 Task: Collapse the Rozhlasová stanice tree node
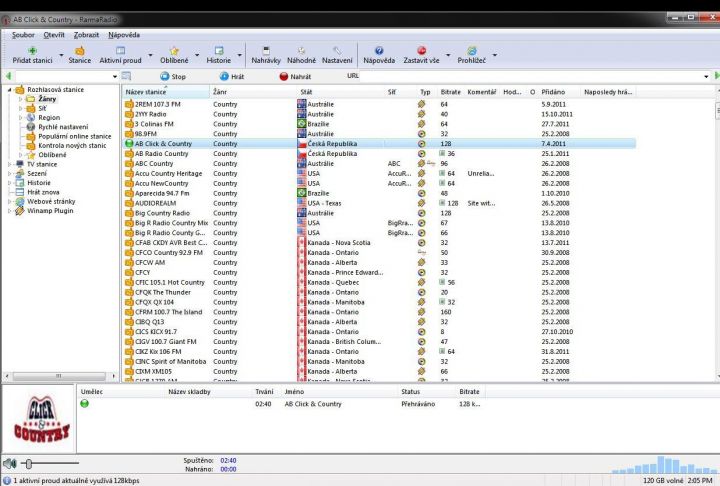pos(9,90)
